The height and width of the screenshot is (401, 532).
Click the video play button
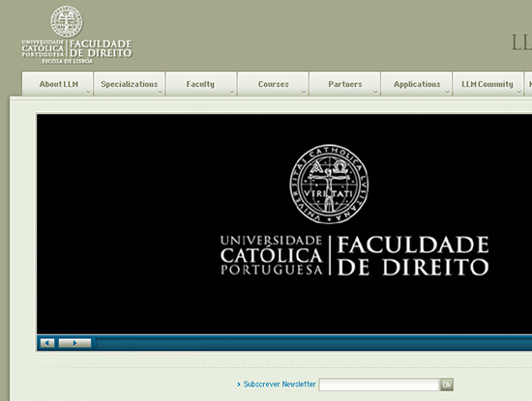click(x=74, y=343)
